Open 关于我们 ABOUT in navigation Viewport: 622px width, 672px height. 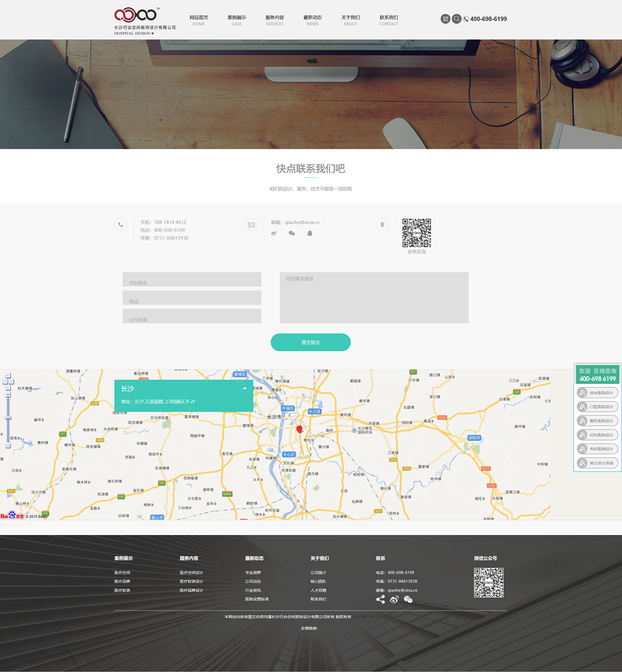click(350, 20)
